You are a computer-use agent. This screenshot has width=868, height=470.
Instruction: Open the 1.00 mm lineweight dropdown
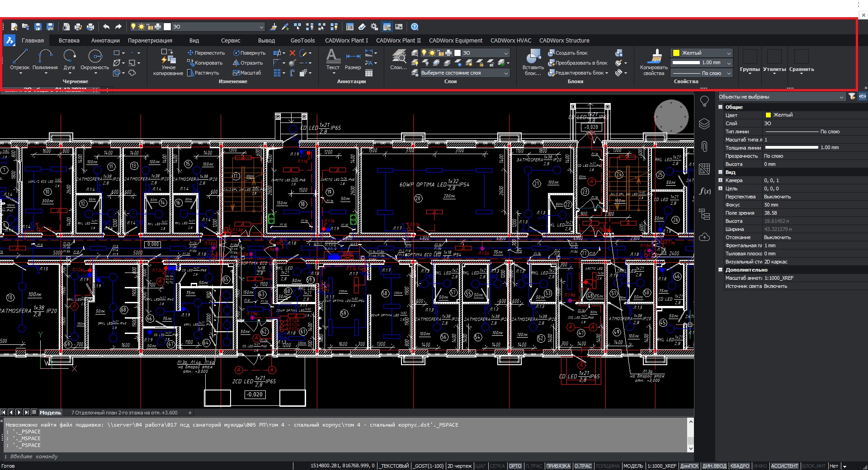click(x=701, y=63)
